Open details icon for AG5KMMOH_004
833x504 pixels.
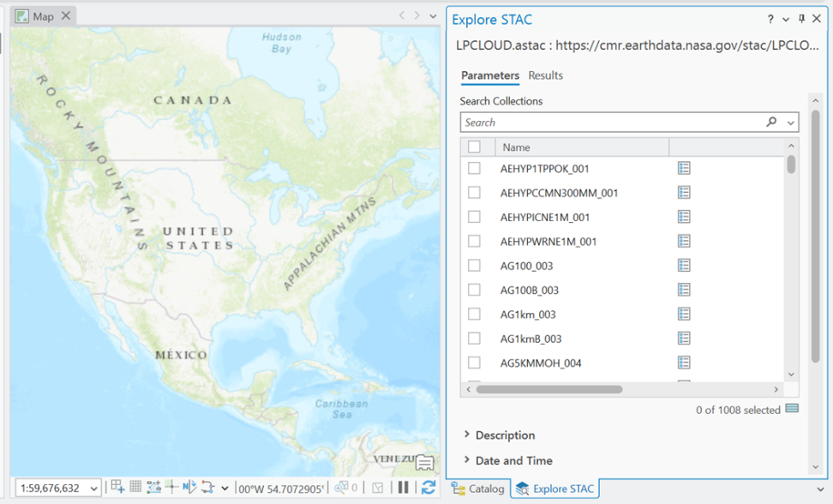pyautogui.click(x=684, y=363)
